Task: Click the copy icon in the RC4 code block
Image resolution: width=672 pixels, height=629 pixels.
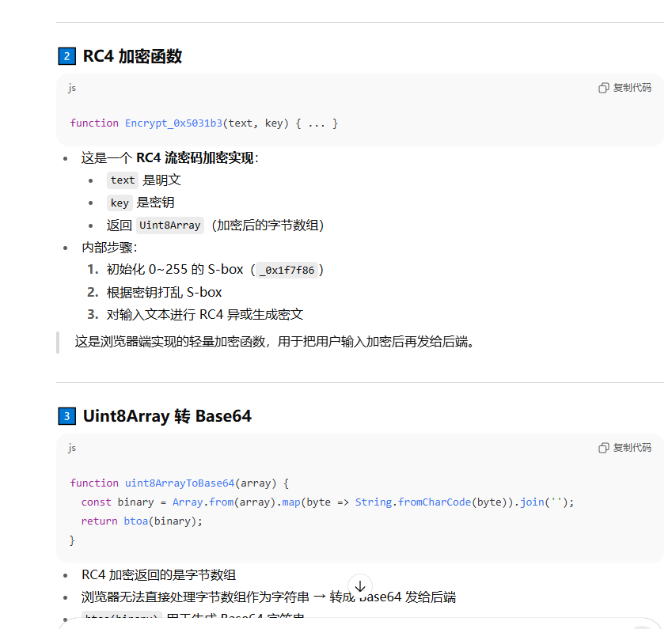Action: click(x=604, y=88)
